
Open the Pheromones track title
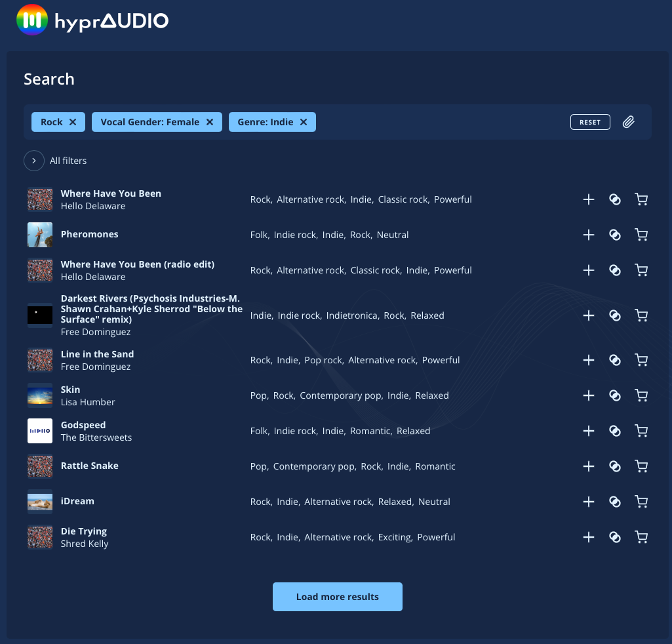point(90,235)
